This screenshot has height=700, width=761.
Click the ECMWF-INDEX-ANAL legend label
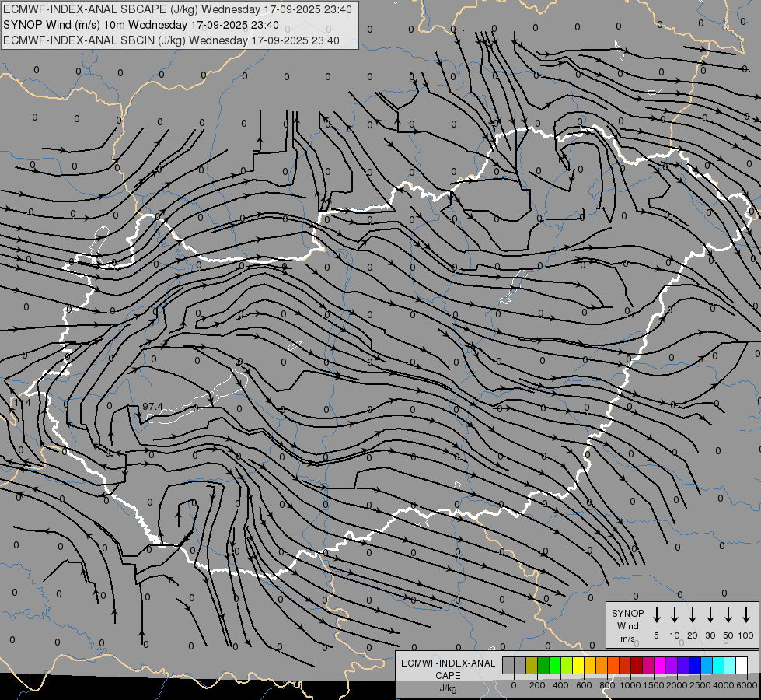448,663
